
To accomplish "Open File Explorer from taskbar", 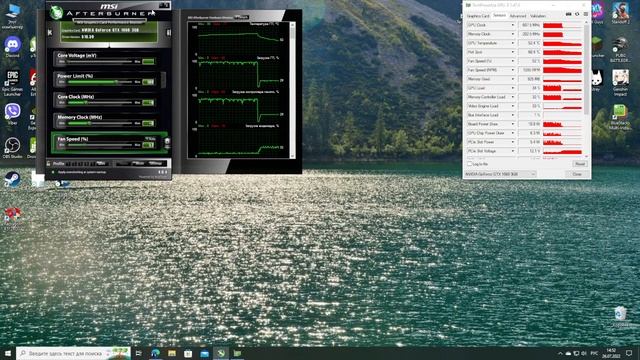I will click(x=172, y=353).
